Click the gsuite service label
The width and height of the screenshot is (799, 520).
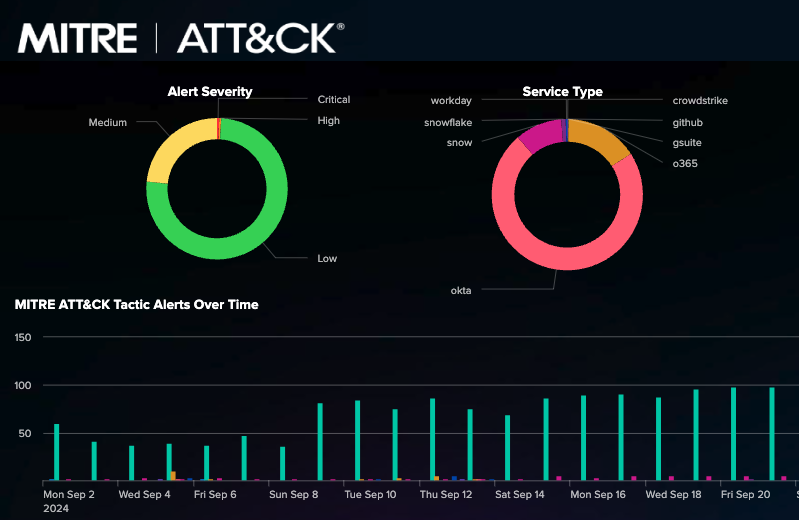pyautogui.click(x=688, y=142)
